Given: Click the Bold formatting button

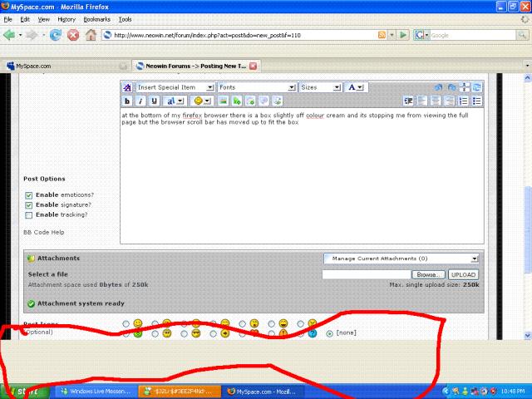Looking at the screenshot, I should point(127,101).
